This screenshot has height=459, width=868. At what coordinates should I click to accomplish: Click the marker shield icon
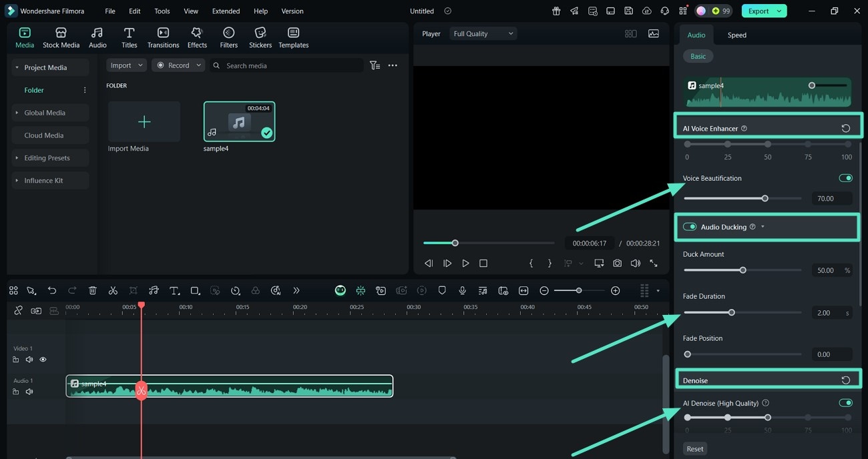coord(441,291)
